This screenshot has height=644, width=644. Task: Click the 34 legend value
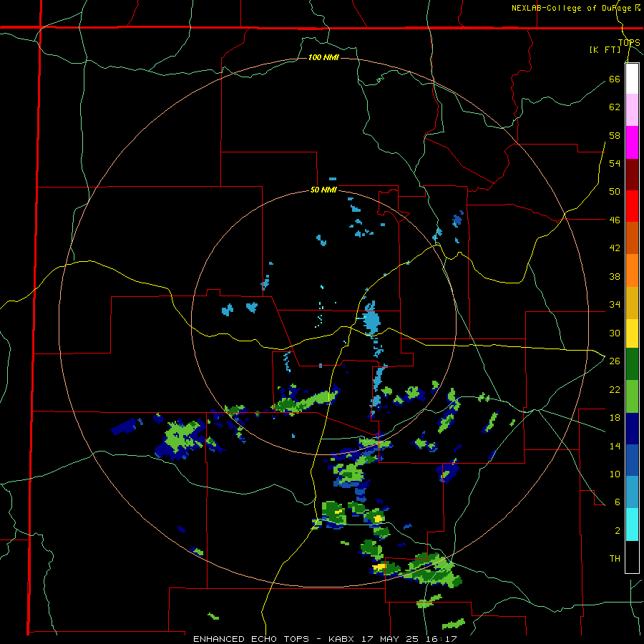coord(615,305)
